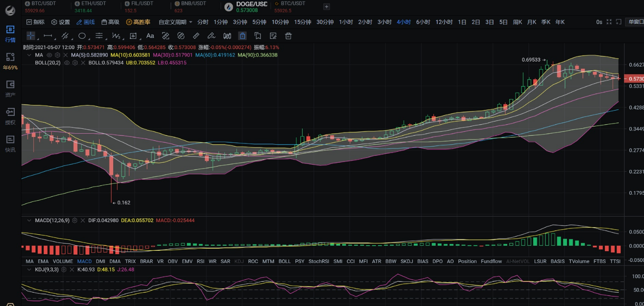Select the RSI indicator in list
The height and width of the screenshot is (306, 644).
pos(201,262)
